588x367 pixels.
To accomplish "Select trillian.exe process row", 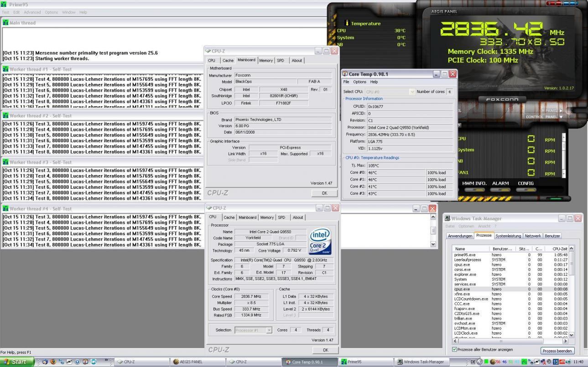I will click(510, 318).
